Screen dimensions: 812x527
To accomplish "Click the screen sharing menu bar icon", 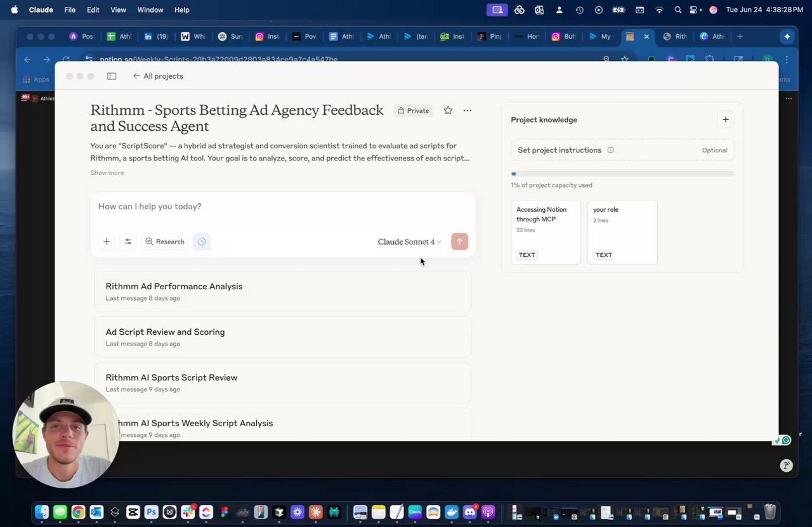I will [497, 10].
